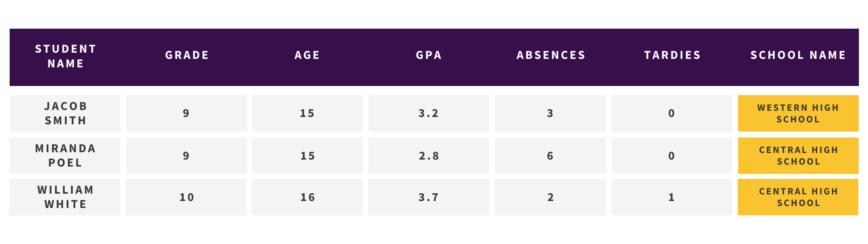Select the GPA cell showing 3.2

(429, 113)
